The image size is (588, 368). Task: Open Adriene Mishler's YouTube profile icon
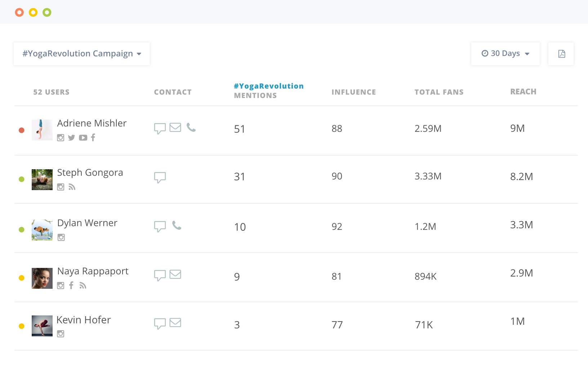click(83, 138)
